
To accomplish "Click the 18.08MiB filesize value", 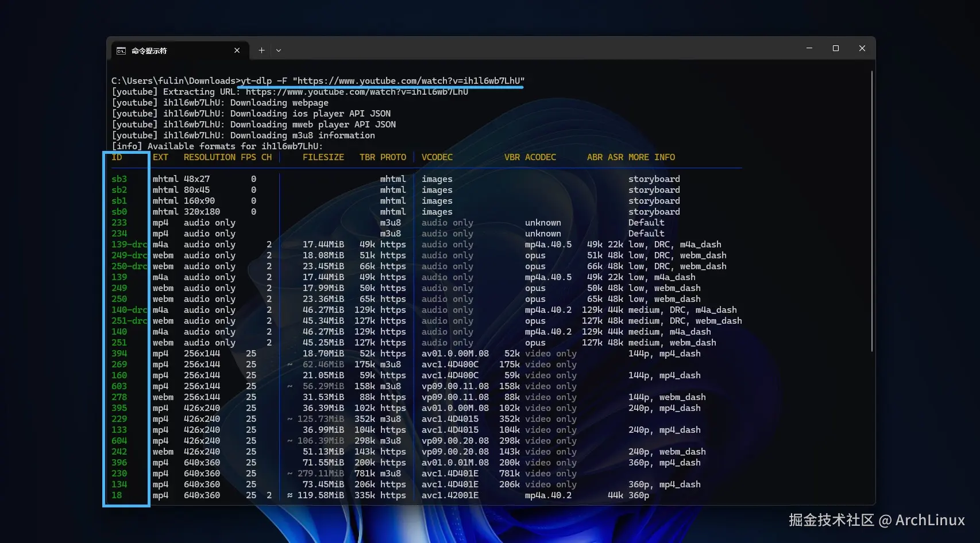I will [x=323, y=255].
